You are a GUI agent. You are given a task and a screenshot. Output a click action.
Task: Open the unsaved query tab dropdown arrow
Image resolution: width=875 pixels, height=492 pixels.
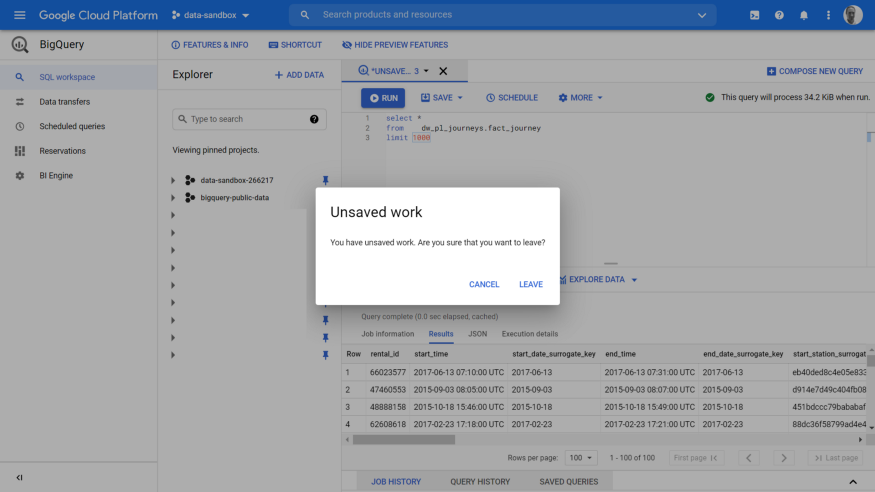pos(426,71)
